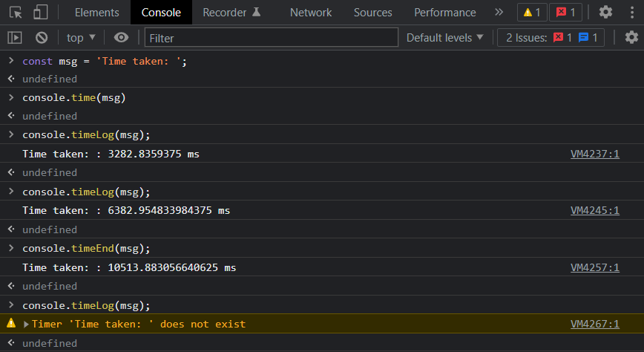Open the 2 Issues button
Screen dimensions: 644x352
551,38
